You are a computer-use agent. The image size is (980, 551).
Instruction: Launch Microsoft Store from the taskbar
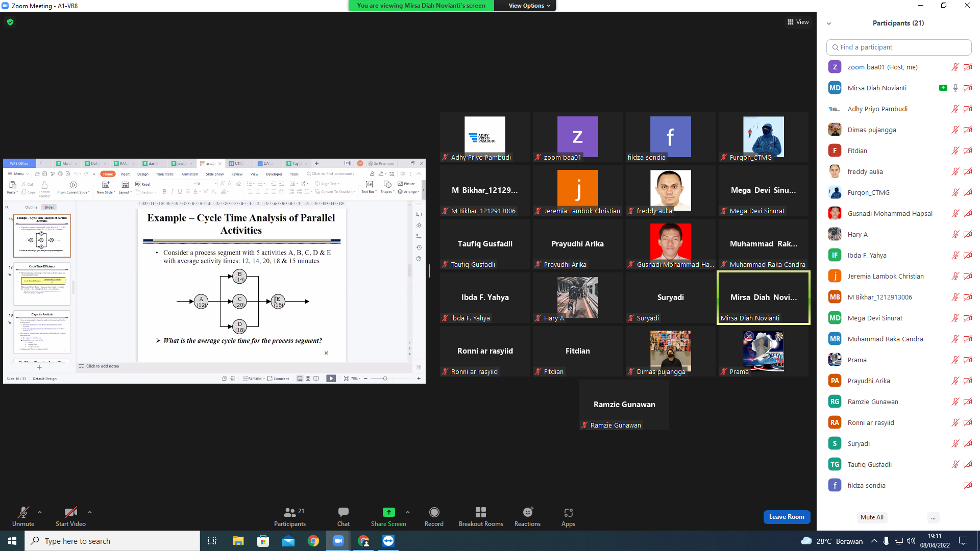[x=263, y=541]
